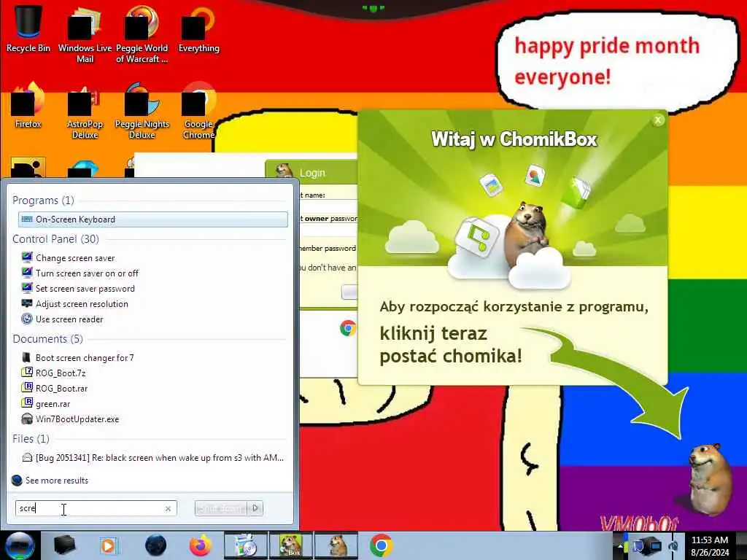Open the shut down options arrow
747x560 pixels.
(255, 508)
